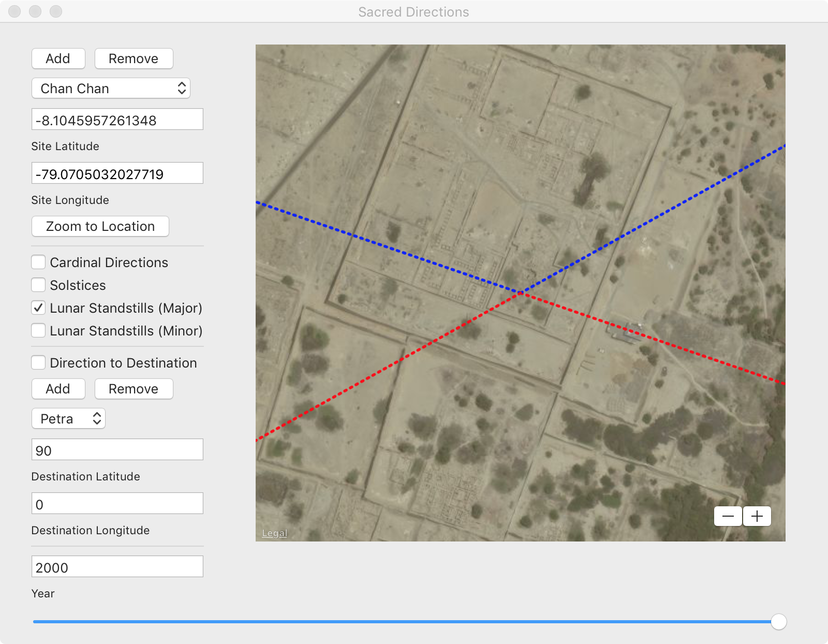Click the Year slider handle

(778, 622)
